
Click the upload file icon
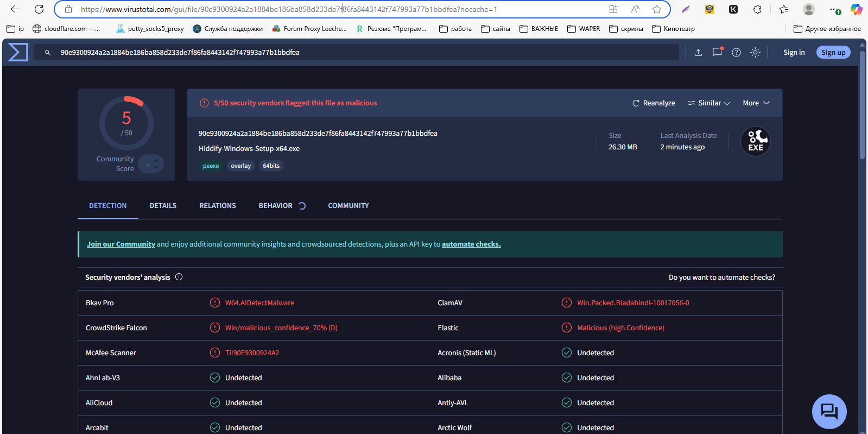tap(698, 52)
